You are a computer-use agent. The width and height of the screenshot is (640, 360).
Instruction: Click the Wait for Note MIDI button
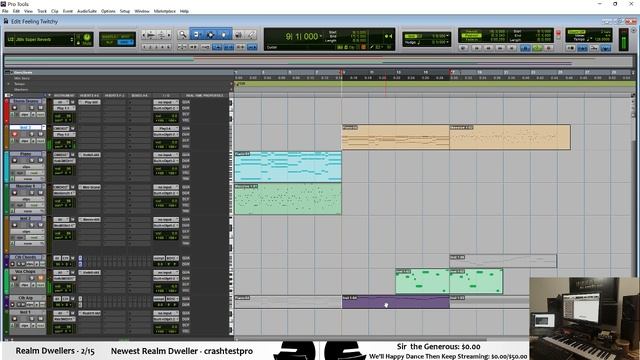pyautogui.click(x=571, y=48)
